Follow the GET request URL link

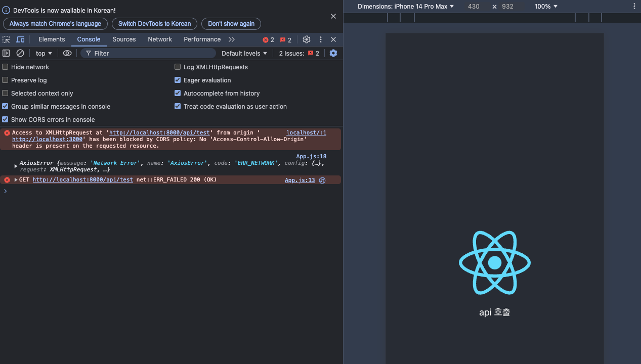pyautogui.click(x=82, y=180)
